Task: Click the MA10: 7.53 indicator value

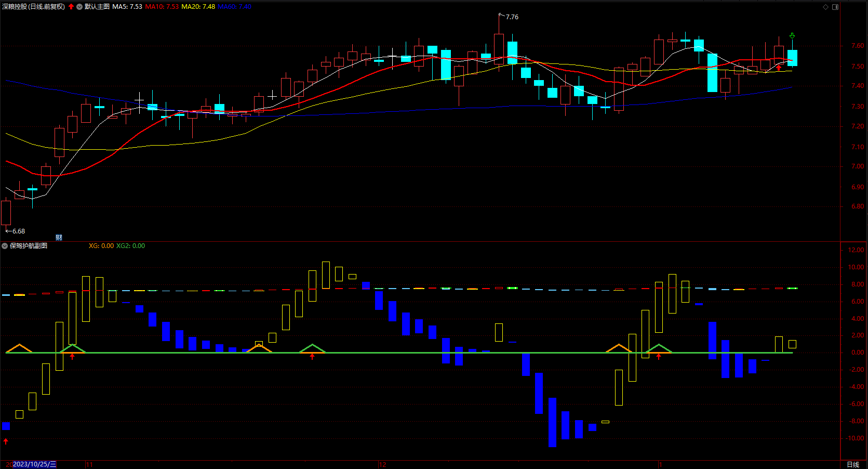Action: pyautogui.click(x=162, y=7)
